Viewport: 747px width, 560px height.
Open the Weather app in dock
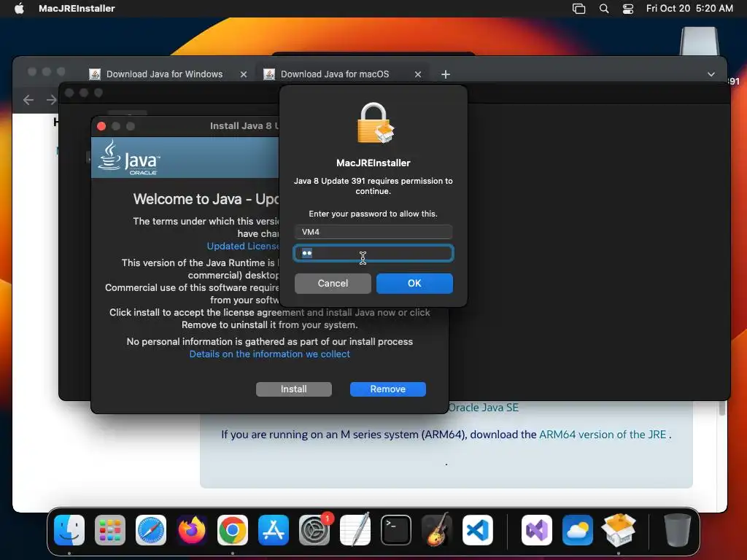[578, 530]
